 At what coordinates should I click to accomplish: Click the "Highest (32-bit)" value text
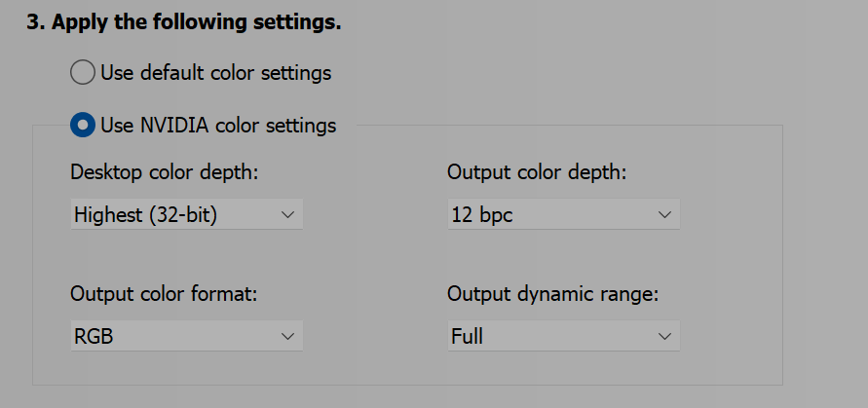point(145,215)
